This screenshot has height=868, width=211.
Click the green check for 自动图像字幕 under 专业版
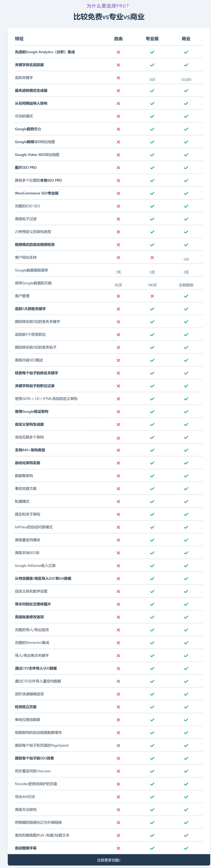click(x=152, y=848)
